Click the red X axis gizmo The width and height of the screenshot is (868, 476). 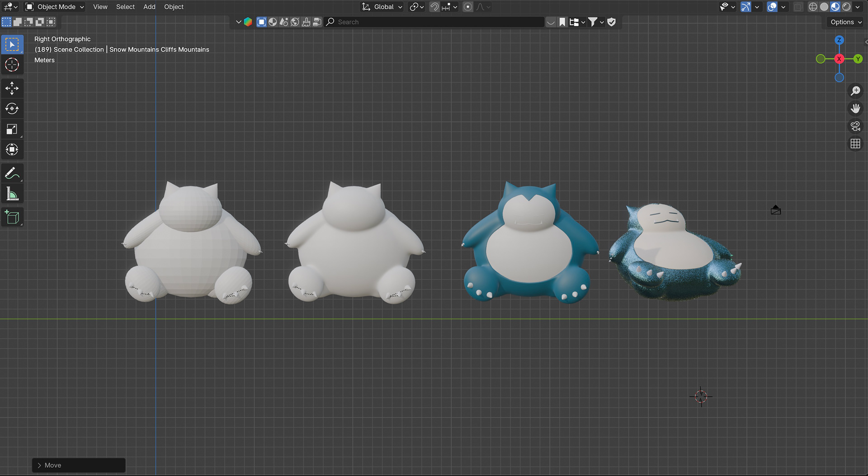(x=839, y=59)
